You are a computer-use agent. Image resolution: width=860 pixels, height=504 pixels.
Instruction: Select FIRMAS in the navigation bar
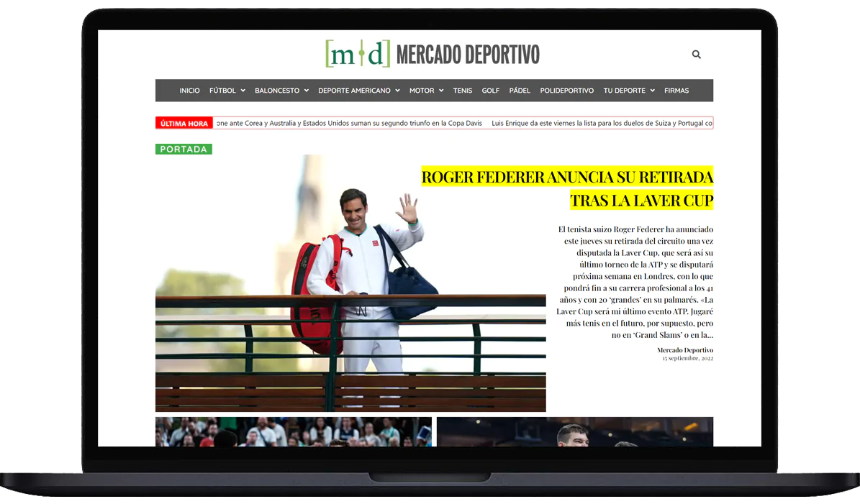coord(676,91)
